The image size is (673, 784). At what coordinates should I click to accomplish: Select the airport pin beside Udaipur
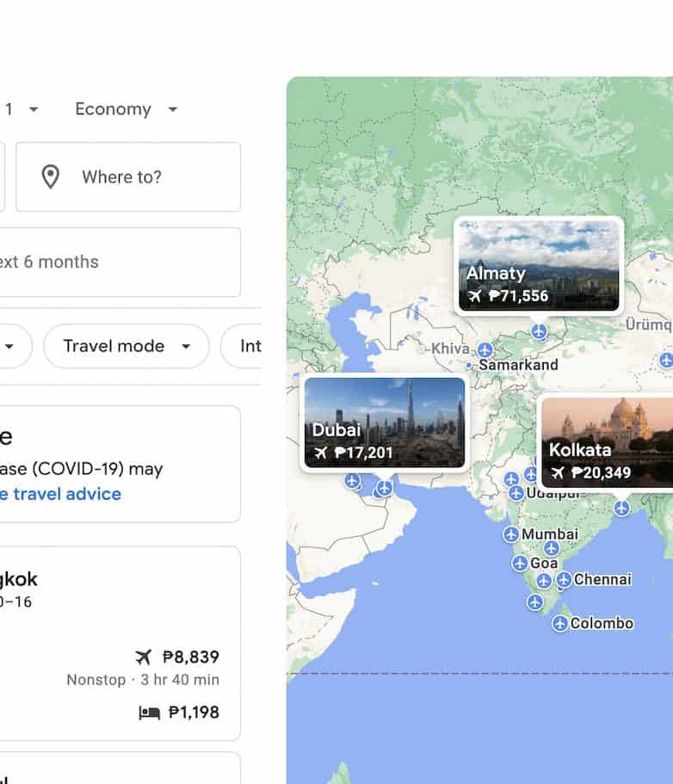pos(516,493)
